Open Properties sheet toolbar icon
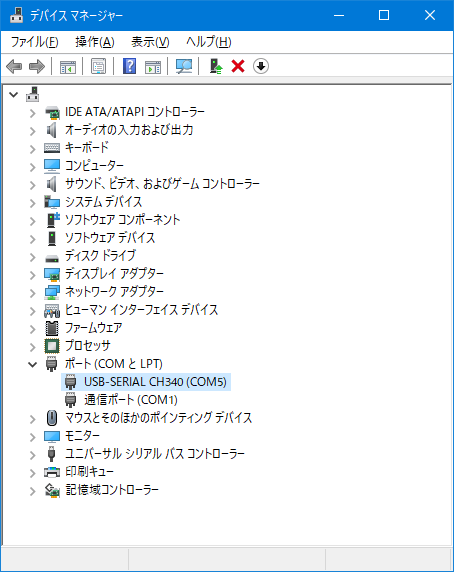454x572 pixels. (98, 66)
